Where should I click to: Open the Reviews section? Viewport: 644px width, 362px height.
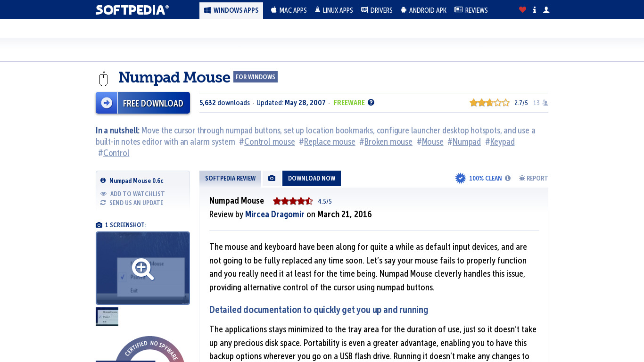pyautogui.click(x=471, y=10)
